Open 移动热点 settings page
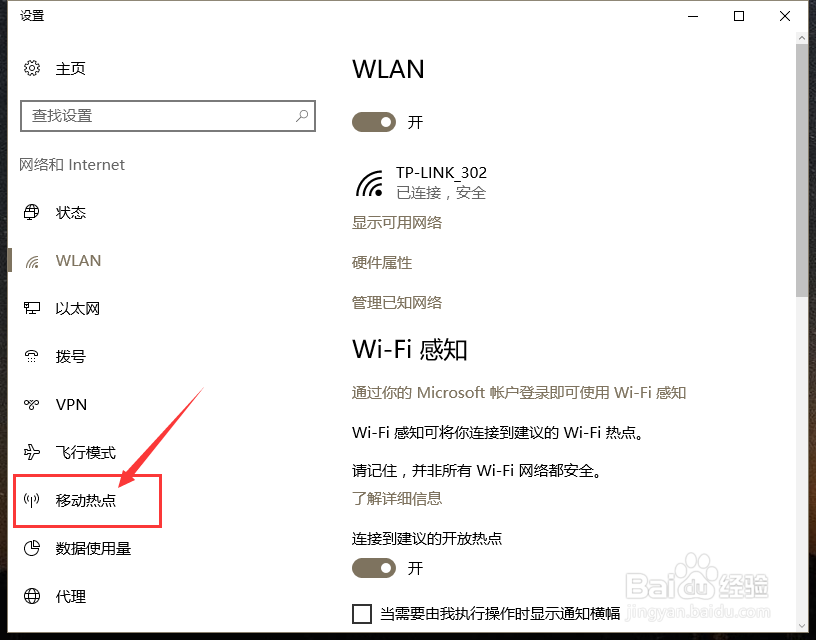Screen dimensions: 816x640 (x=85, y=501)
